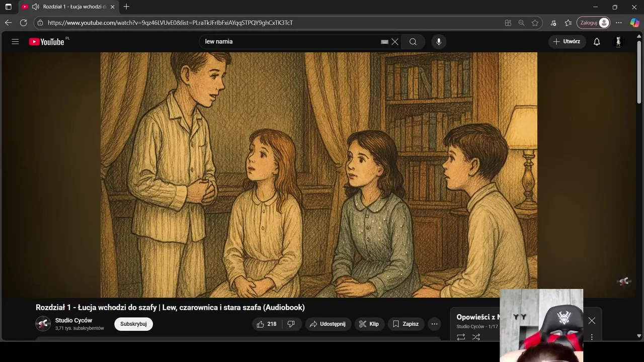The image size is (644, 362).
Task: Save the video with Zapisz
Action: tap(406, 324)
